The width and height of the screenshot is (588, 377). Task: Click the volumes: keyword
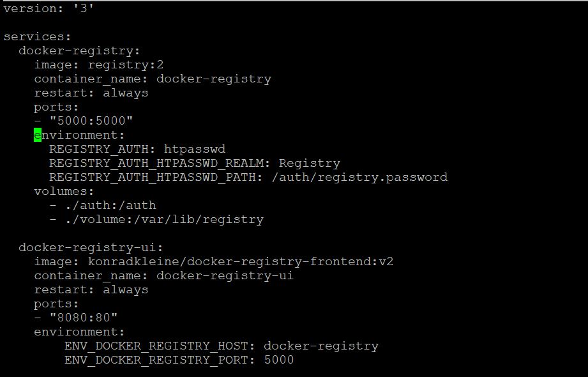pyautogui.click(x=64, y=191)
